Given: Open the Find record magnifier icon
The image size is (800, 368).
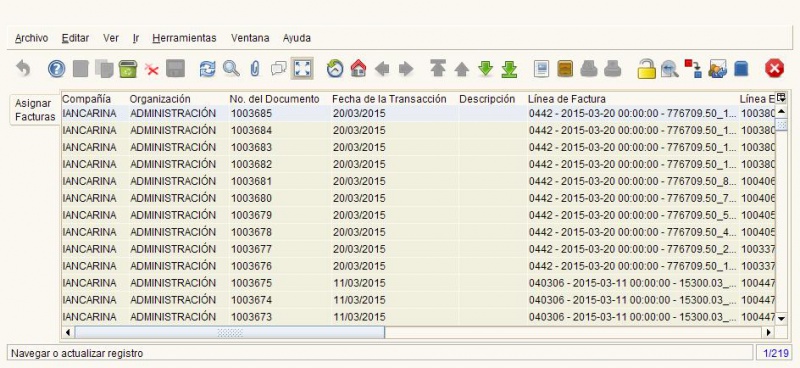Looking at the screenshot, I should pos(231,68).
